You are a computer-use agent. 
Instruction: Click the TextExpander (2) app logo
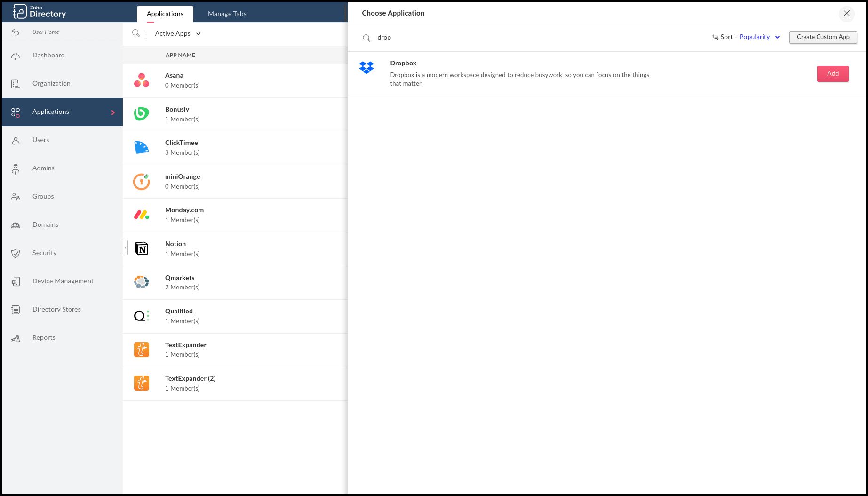[x=142, y=383]
